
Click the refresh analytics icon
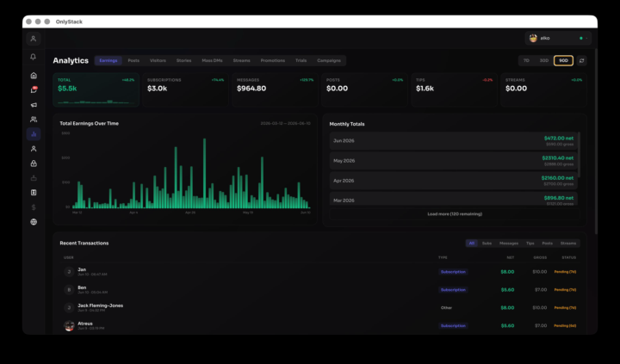[x=581, y=60]
